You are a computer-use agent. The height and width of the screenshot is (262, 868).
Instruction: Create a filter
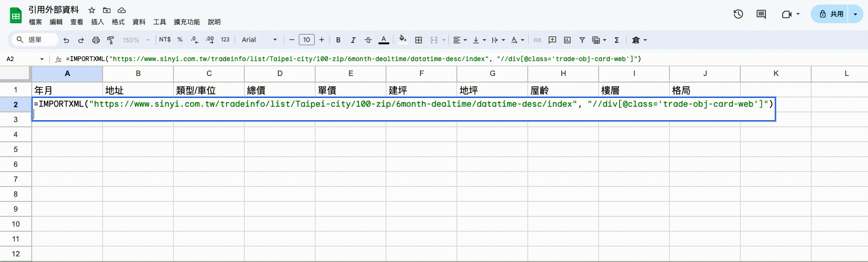pyautogui.click(x=582, y=40)
